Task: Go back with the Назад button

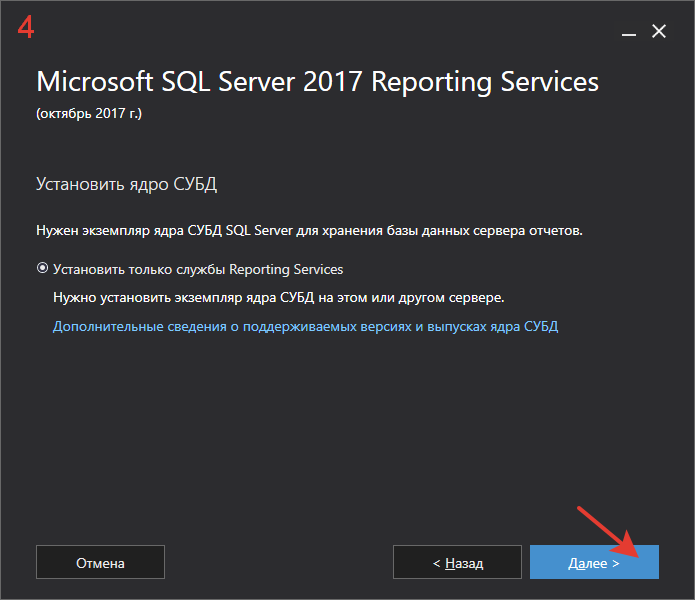Action: pos(457,562)
